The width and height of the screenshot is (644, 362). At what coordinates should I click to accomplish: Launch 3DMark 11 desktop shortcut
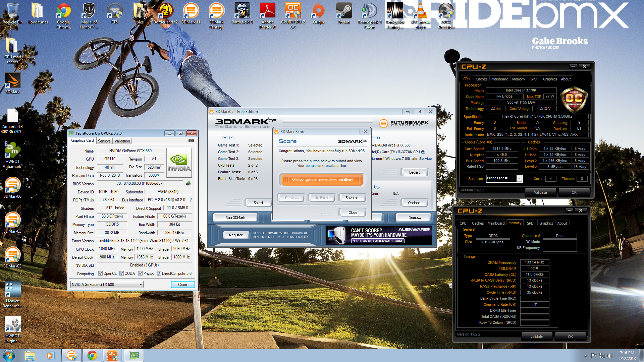click(x=191, y=14)
